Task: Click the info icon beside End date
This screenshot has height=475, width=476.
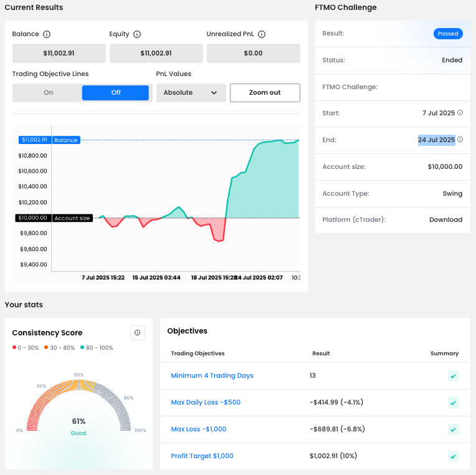Action: point(460,140)
